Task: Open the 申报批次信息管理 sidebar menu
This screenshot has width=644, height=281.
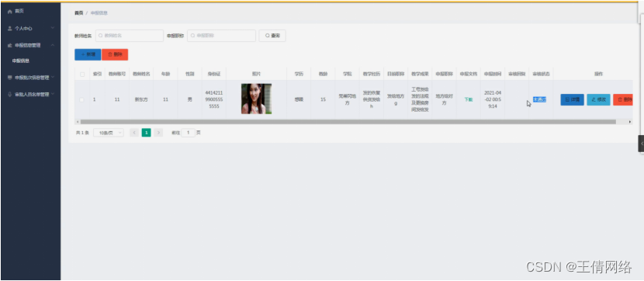Action: point(30,77)
